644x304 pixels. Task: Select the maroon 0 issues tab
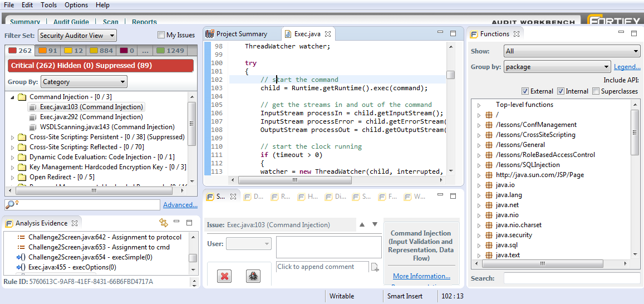[x=127, y=51]
